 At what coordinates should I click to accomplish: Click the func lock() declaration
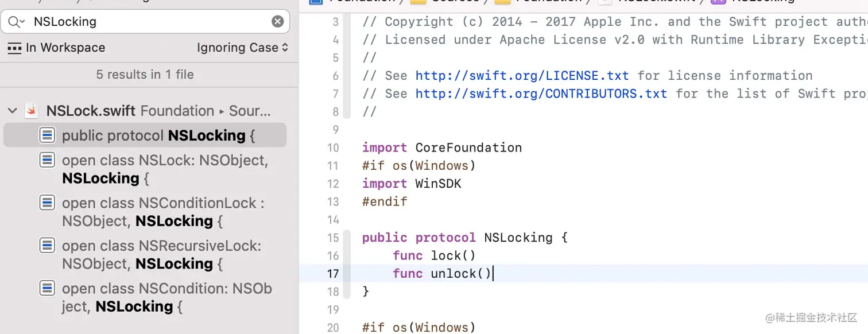(435, 255)
